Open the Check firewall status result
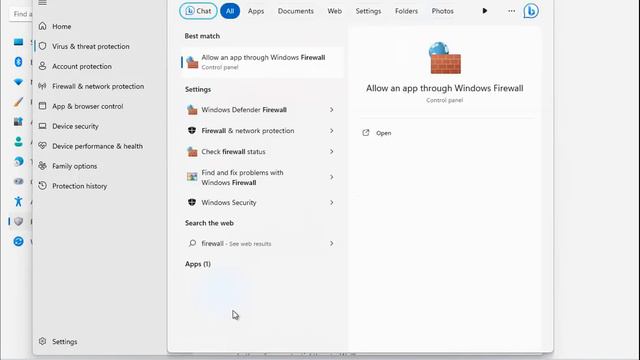This screenshot has width=640, height=360. [261, 151]
